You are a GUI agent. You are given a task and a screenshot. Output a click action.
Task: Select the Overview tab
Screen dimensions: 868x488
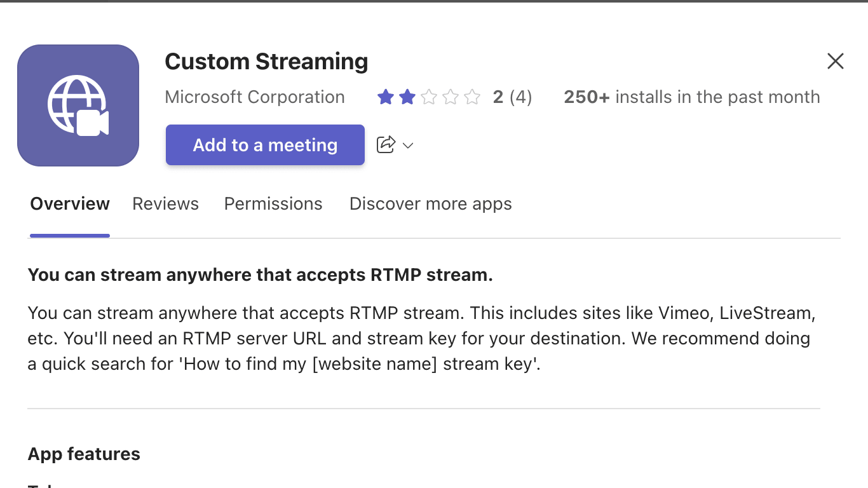tap(70, 204)
